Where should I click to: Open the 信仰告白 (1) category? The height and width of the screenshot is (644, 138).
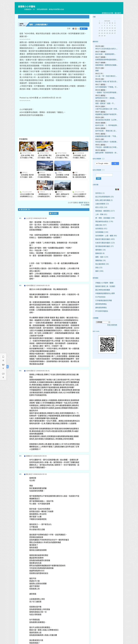coord(100,193)
